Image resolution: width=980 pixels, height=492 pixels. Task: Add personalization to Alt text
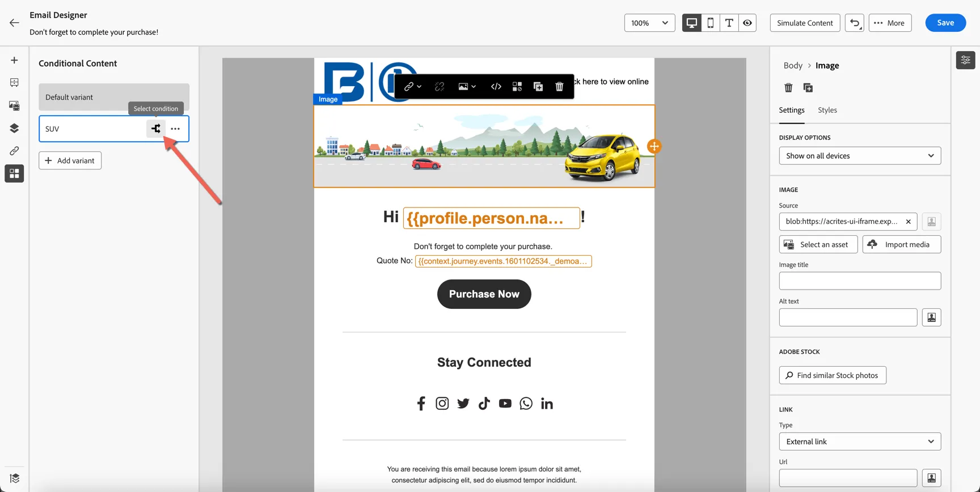tap(931, 317)
